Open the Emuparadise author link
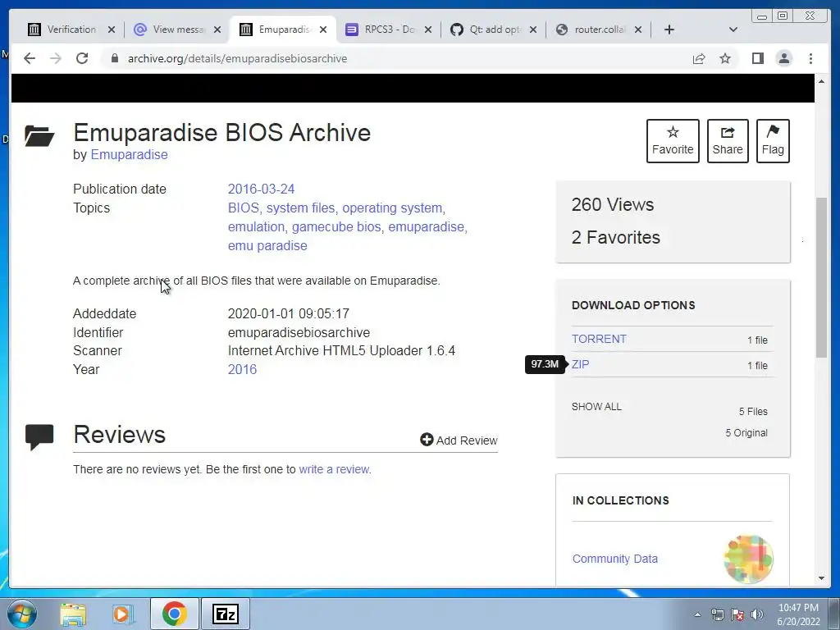The image size is (840, 630). pyautogui.click(x=129, y=154)
